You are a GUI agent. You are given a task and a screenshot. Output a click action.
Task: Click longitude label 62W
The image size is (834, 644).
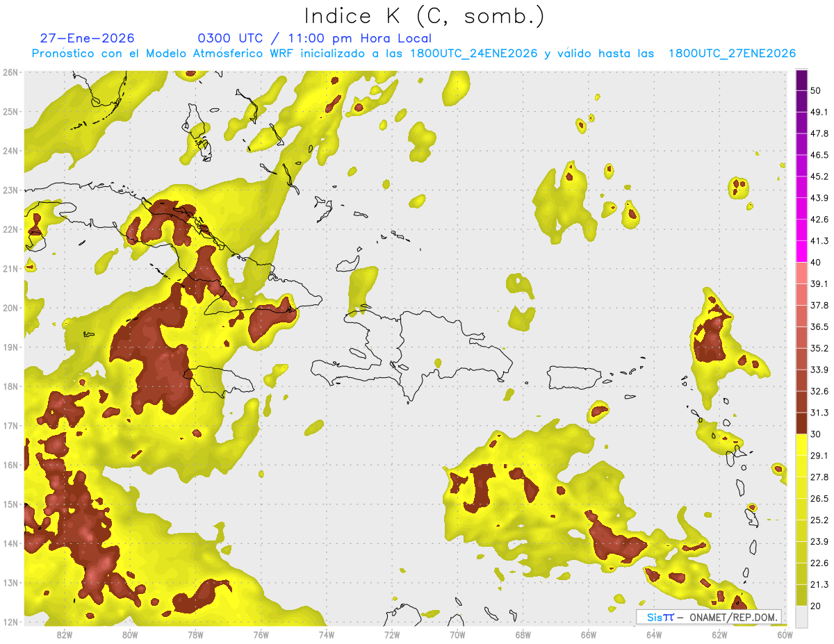(719, 634)
